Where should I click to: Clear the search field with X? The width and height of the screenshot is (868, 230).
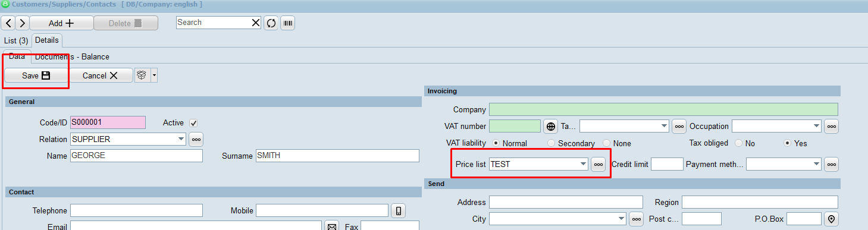point(256,23)
